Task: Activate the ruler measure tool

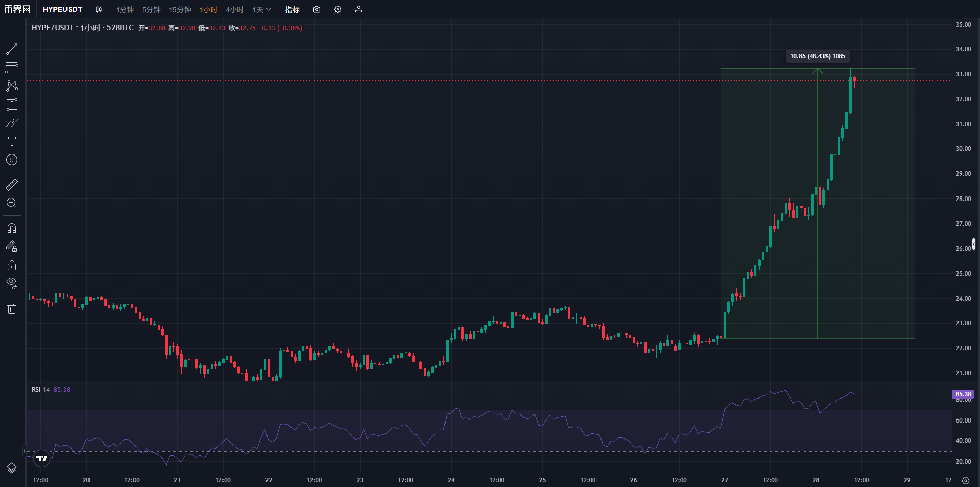Action: (x=12, y=185)
